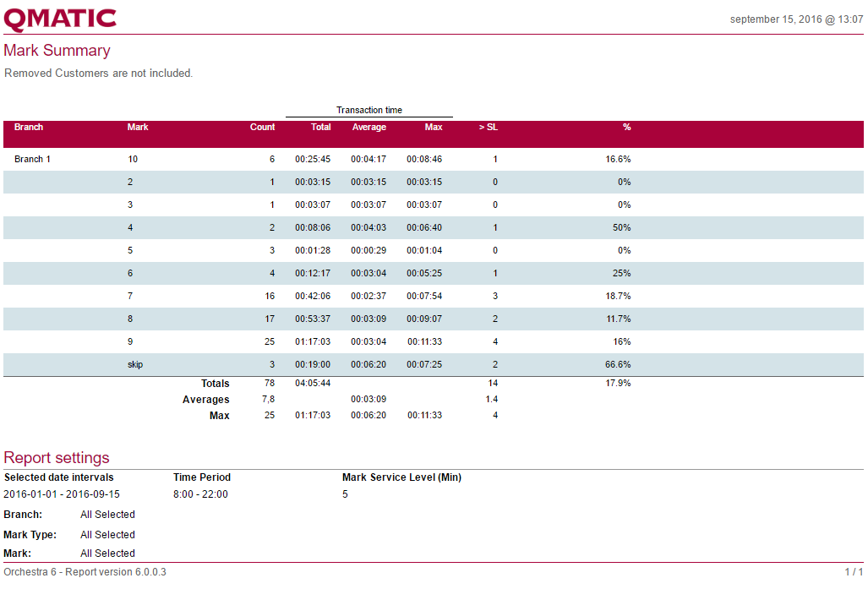This screenshot has height=589, width=868.
Task: Click max time '00:07:54'
Action: point(424,296)
